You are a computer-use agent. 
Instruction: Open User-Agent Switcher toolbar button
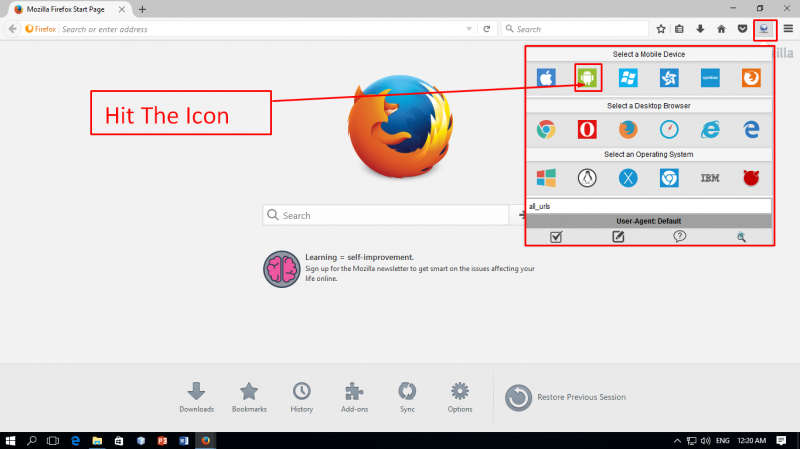(x=764, y=29)
